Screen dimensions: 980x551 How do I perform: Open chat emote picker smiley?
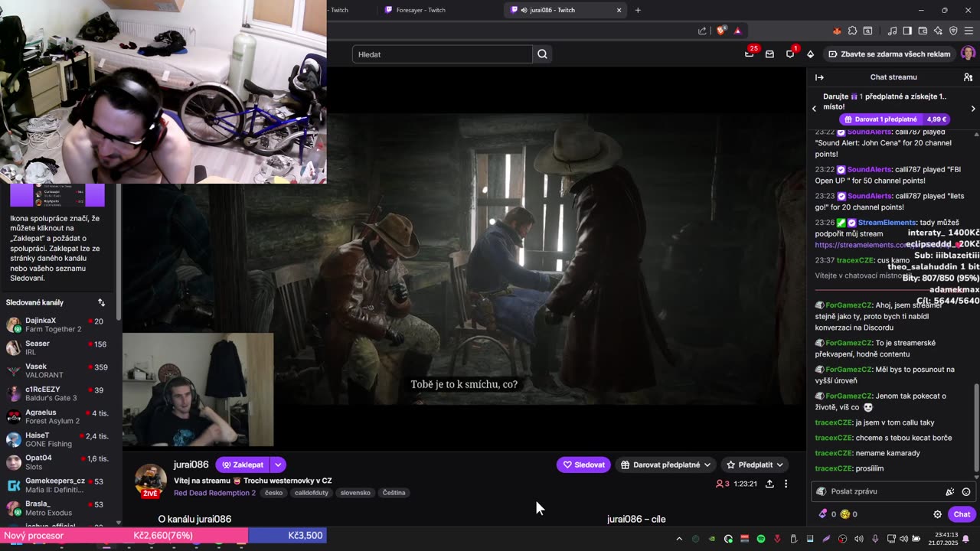pyautogui.click(x=966, y=492)
